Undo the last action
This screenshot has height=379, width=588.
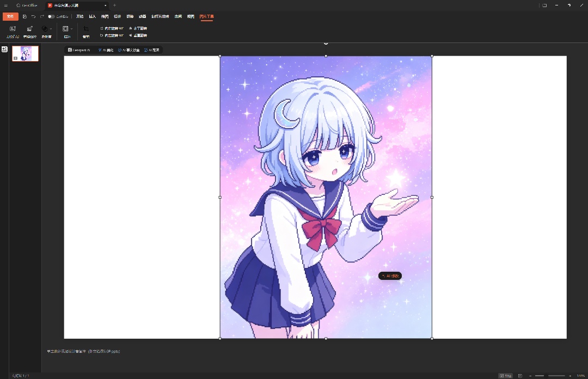coord(33,16)
